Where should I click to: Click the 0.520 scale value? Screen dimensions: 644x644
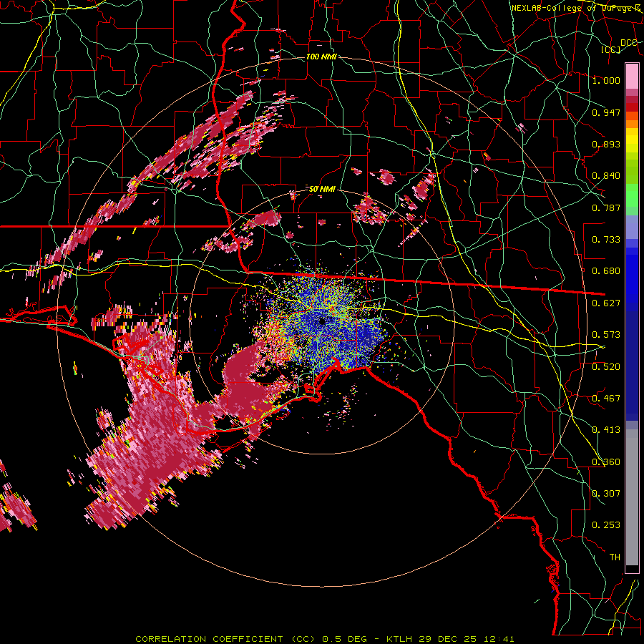pos(606,367)
